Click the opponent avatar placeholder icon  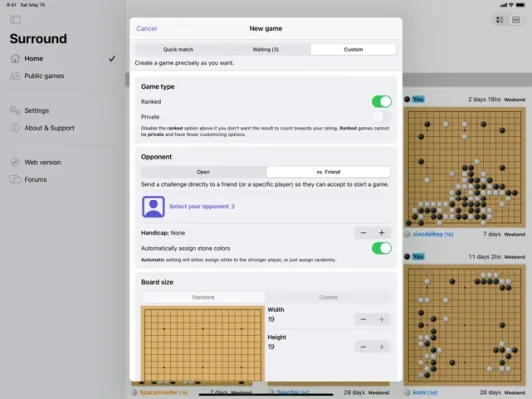pos(153,206)
